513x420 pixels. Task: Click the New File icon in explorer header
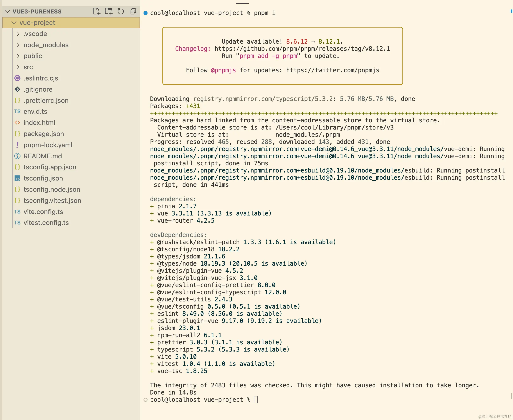pyautogui.click(x=97, y=11)
